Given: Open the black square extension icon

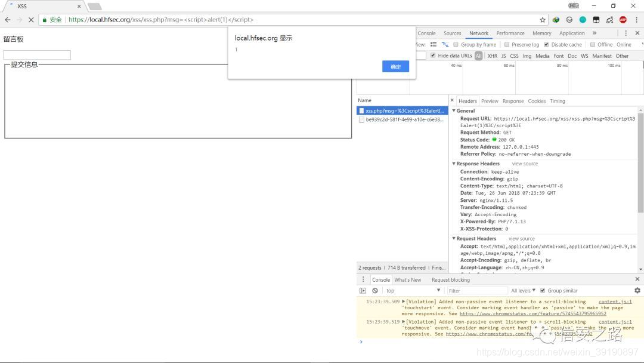Looking at the screenshot, I should pyautogui.click(x=596, y=20).
